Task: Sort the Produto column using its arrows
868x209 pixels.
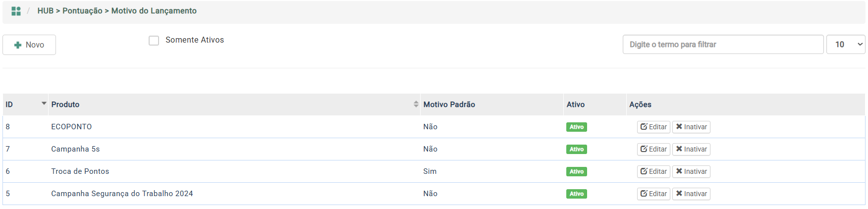Action: (x=416, y=104)
